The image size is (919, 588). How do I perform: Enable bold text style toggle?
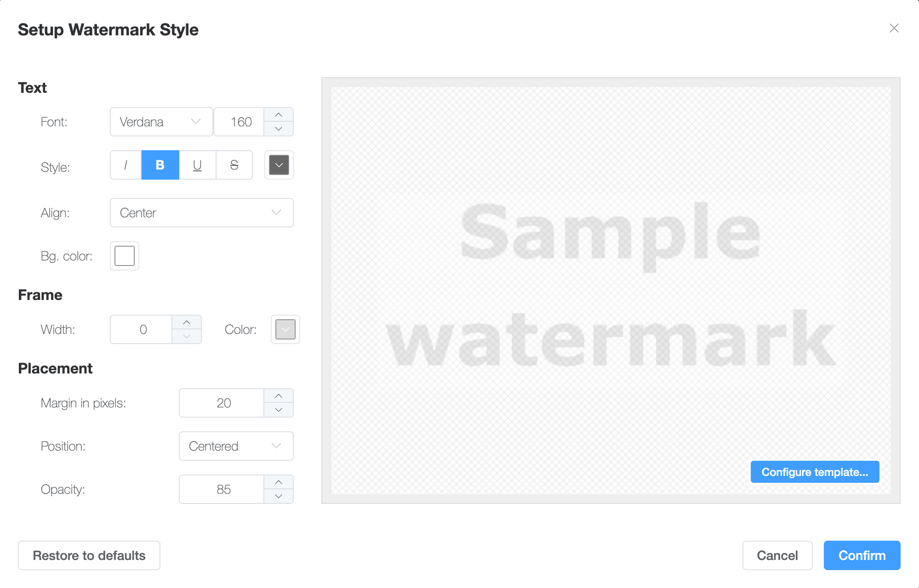(x=159, y=164)
